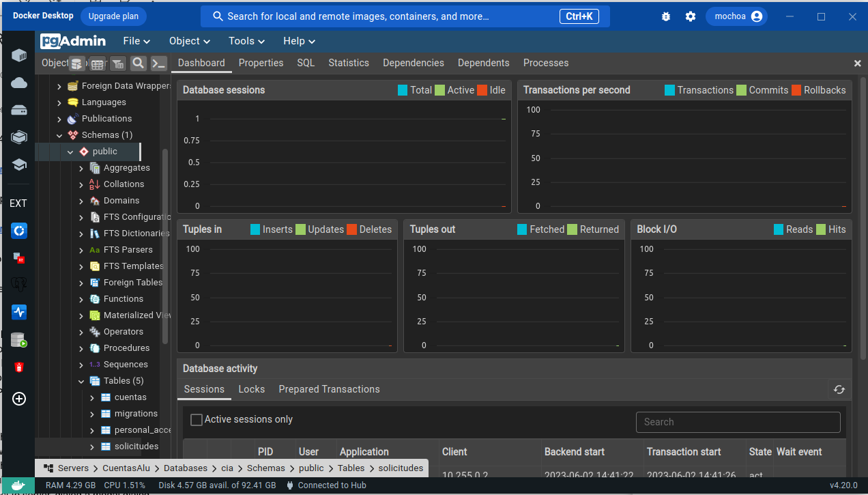Switch to the Locks tab
Image resolution: width=868 pixels, height=495 pixels.
pyautogui.click(x=251, y=389)
